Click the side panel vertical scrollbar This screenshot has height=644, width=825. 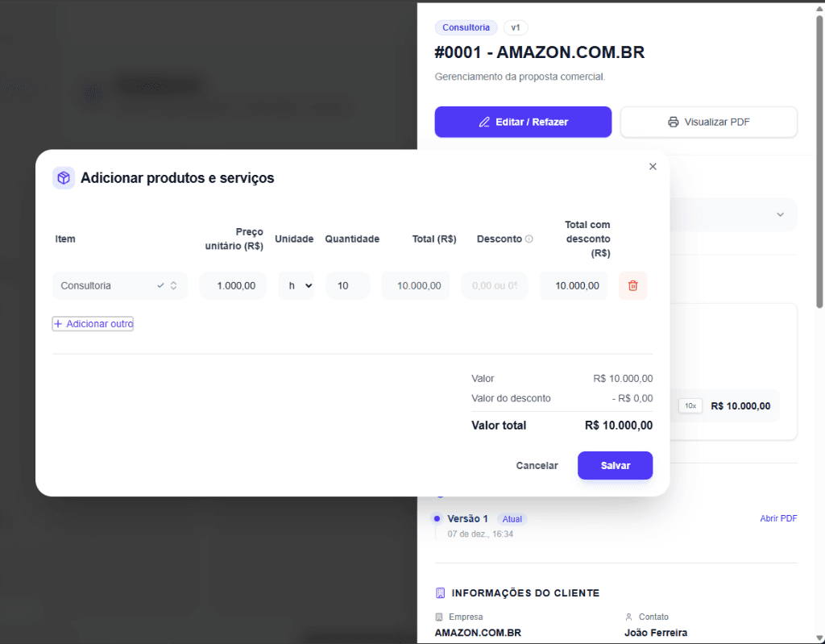pos(819,161)
